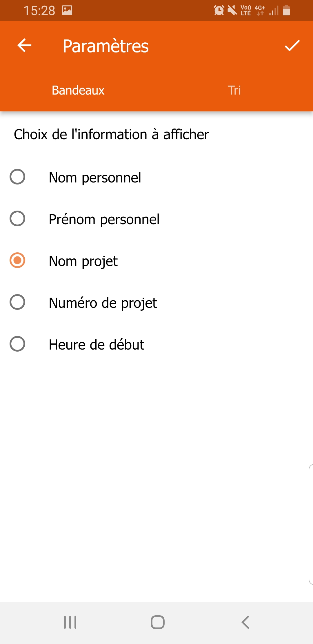This screenshot has height=644, width=313.
Task: Choose the Prénom personnel radio option
Action: 17,219
